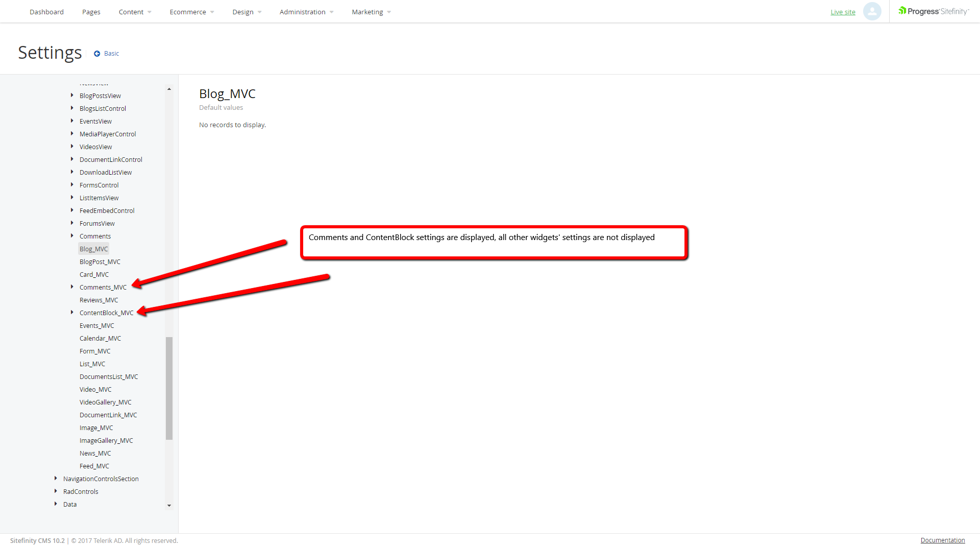Expand the Data tree node
The image size is (980, 546).
click(x=56, y=504)
